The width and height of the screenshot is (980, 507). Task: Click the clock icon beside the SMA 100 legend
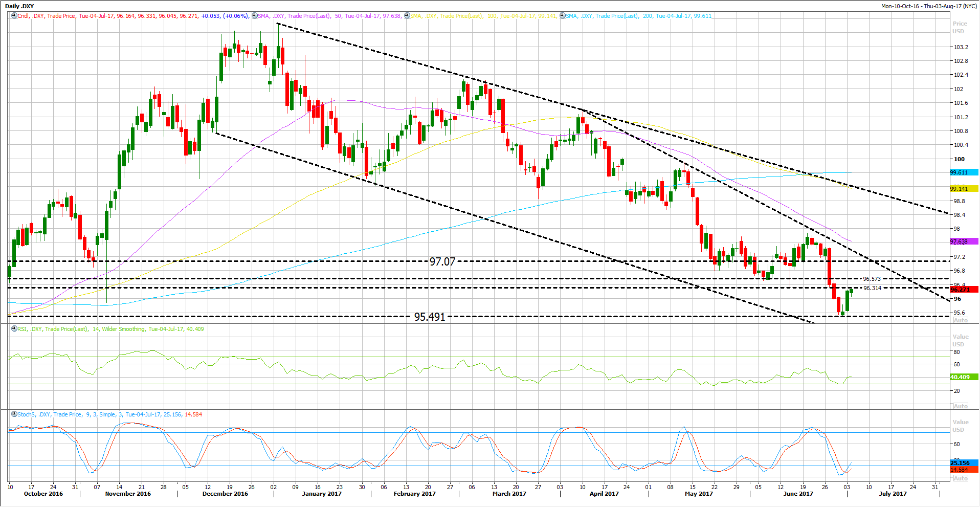point(407,16)
